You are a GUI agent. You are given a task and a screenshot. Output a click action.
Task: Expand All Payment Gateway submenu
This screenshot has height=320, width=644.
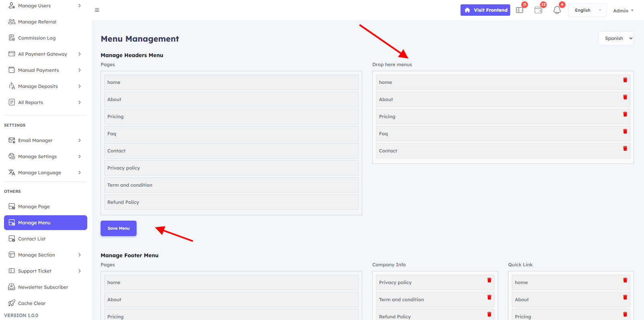tap(45, 54)
